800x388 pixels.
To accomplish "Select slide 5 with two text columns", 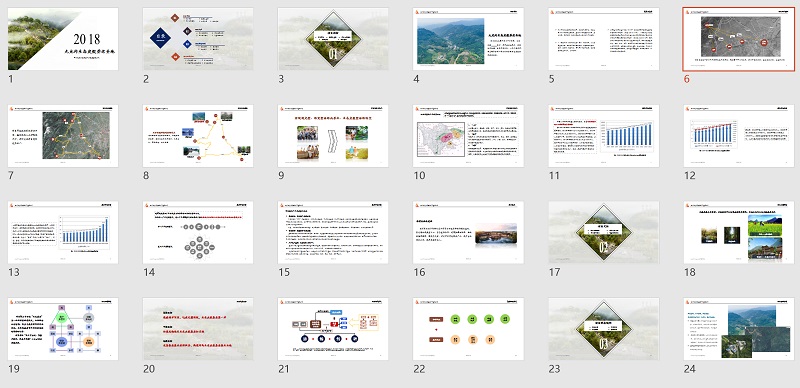I will click(604, 39).
